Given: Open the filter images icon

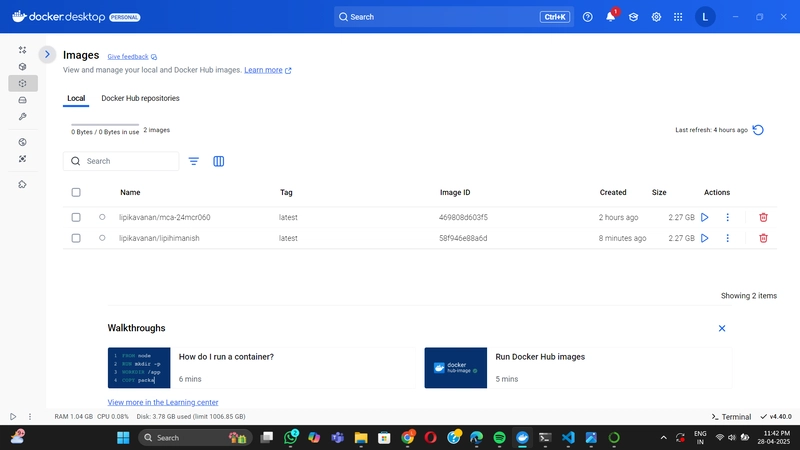Looking at the screenshot, I should (x=193, y=161).
